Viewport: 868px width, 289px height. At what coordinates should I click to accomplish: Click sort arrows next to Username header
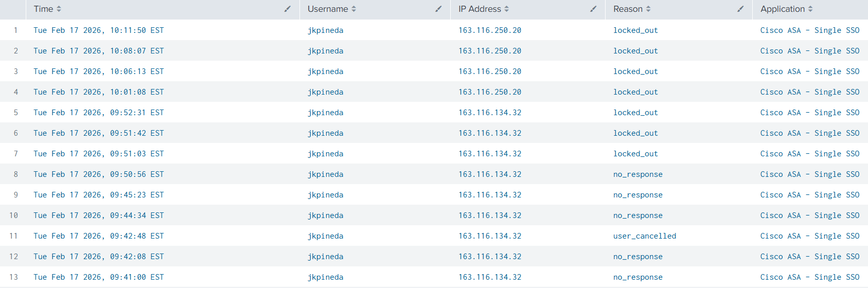[354, 9]
